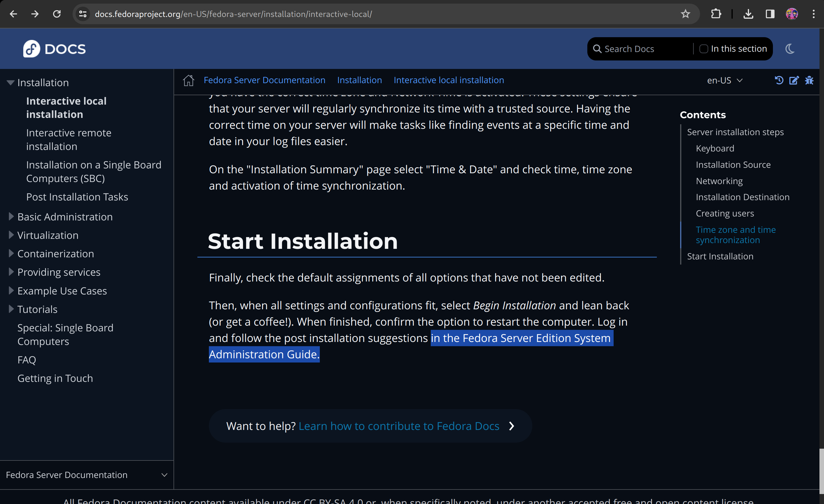
Task: Click the 'Begin Installation' italic text
Action: 514,305
